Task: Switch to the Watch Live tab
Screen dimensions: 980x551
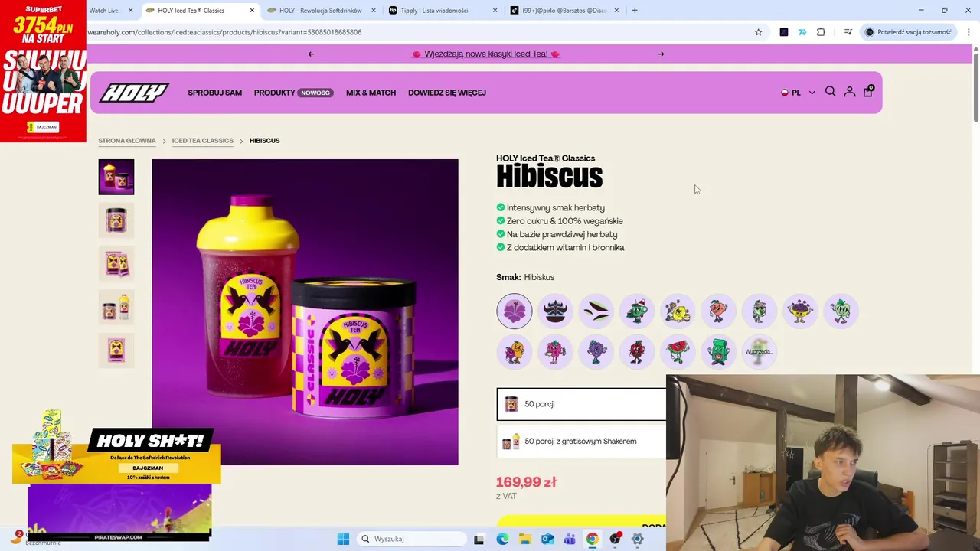Action: (x=105, y=11)
